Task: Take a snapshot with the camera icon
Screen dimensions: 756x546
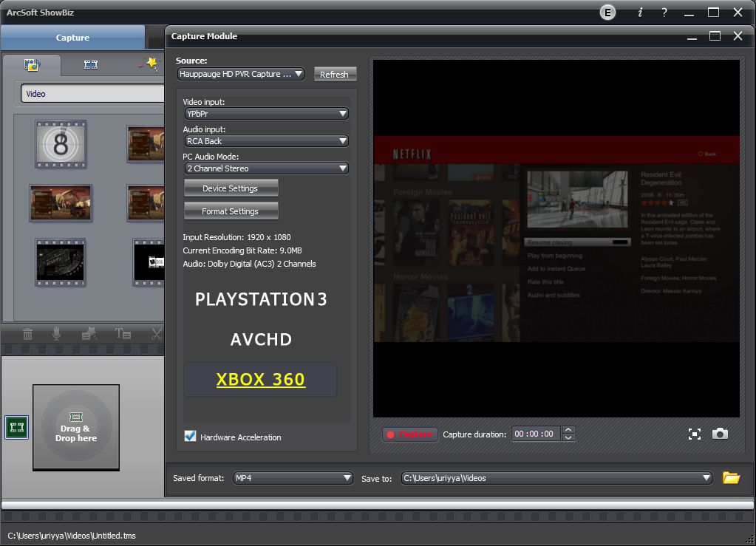Action: 720,434
